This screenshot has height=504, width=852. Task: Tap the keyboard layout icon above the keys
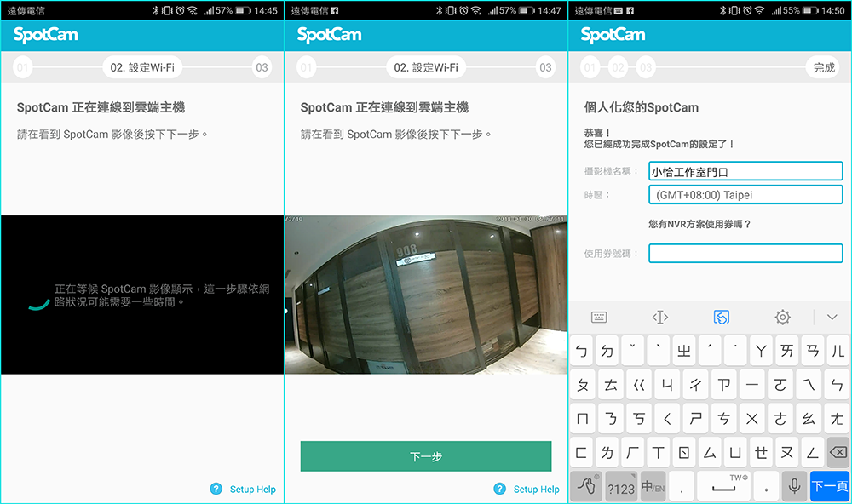coord(599,318)
